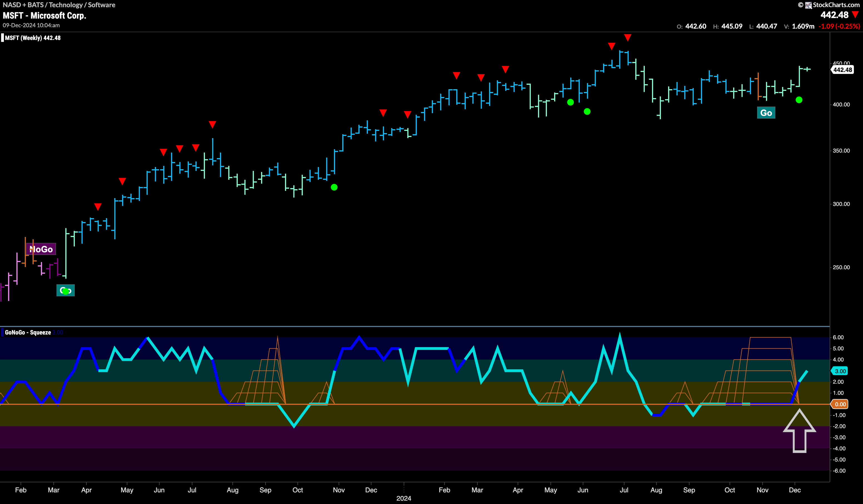
Task: Click the green dot below the December 2024 bars
Action: (799, 100)
